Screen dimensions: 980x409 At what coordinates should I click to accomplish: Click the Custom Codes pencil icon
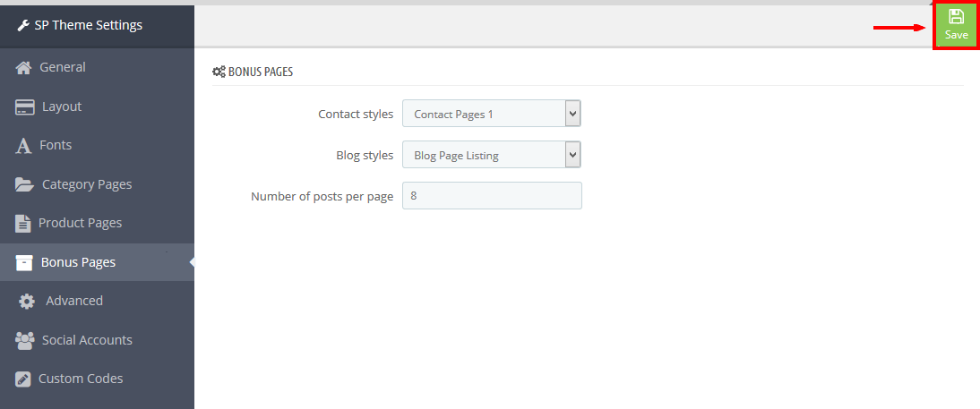(x=23, y=379)
